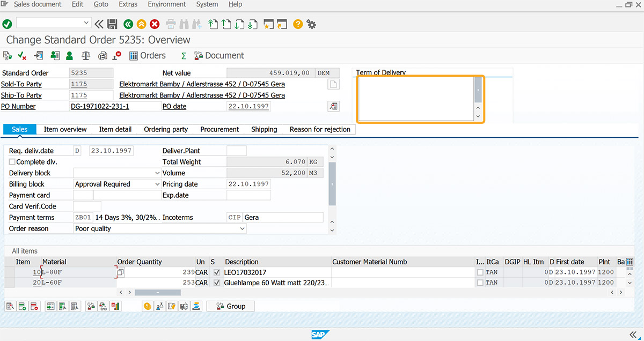
Task: Switch to the Reason for rejection tab
Action: [x=320, y=129]
